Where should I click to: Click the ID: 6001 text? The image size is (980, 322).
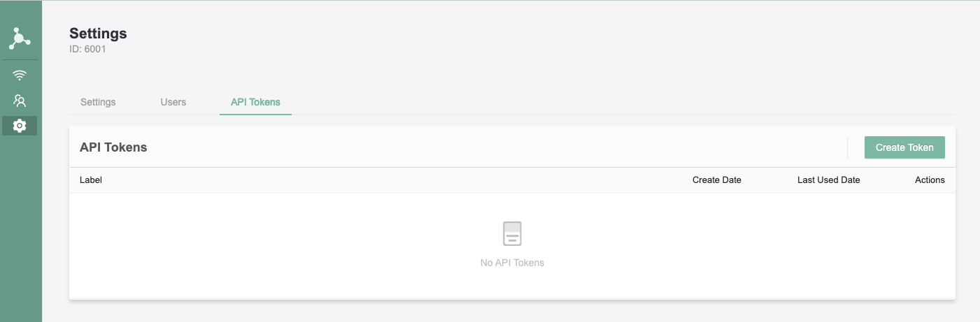tap(87, 50)
